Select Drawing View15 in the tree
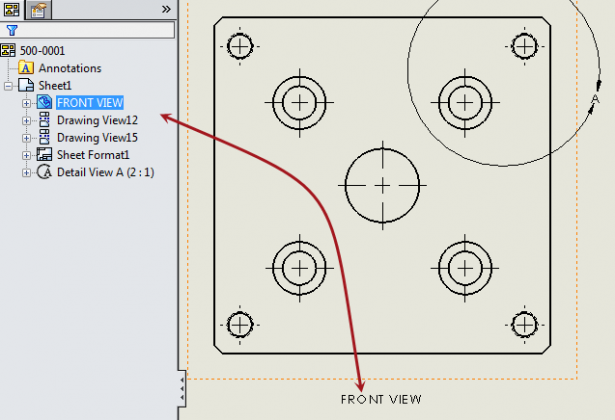This screenshot has height=420, width=615. [97, 137]
